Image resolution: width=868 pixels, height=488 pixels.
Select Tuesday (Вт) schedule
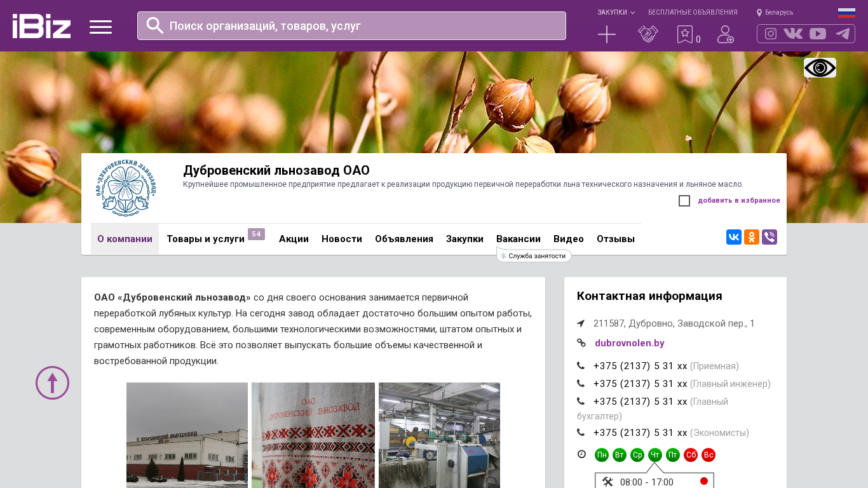tap(620, 455)
